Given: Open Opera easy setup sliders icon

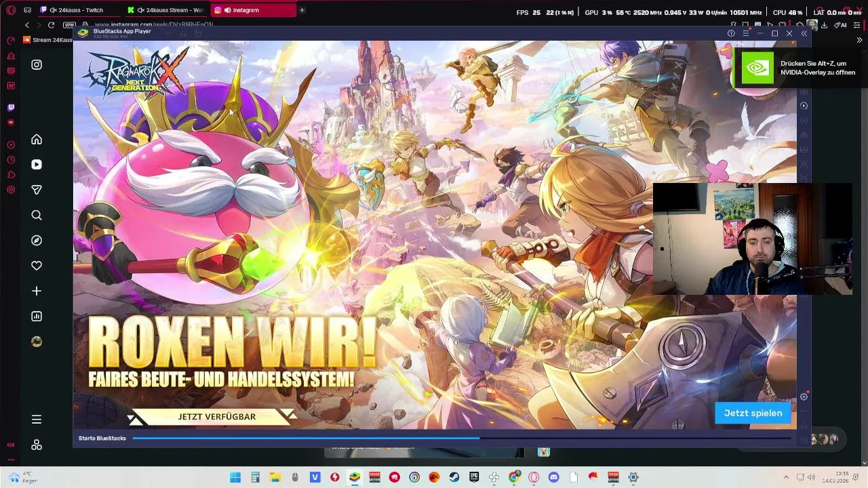Looking at the screenshot, I should click(x=859, y=25).
